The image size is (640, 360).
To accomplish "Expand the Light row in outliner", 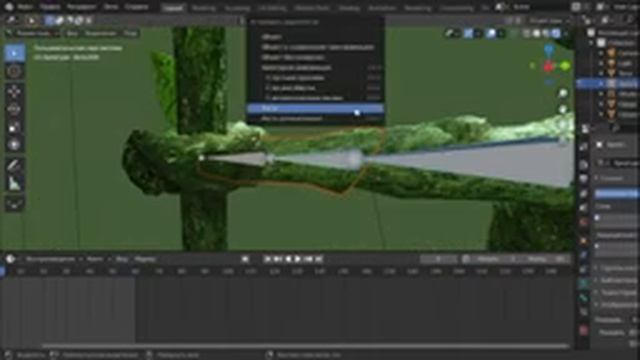I will (x=601, y=64).
